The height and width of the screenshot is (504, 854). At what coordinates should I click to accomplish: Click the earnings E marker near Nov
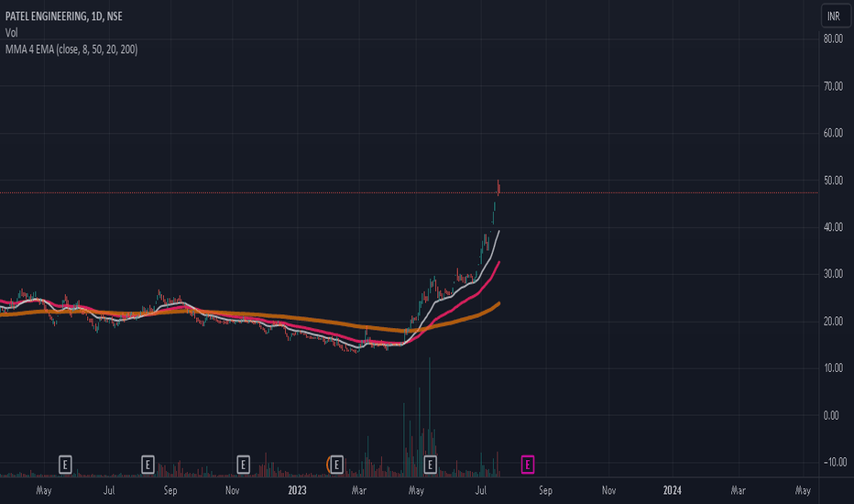(x=243, y=465)
